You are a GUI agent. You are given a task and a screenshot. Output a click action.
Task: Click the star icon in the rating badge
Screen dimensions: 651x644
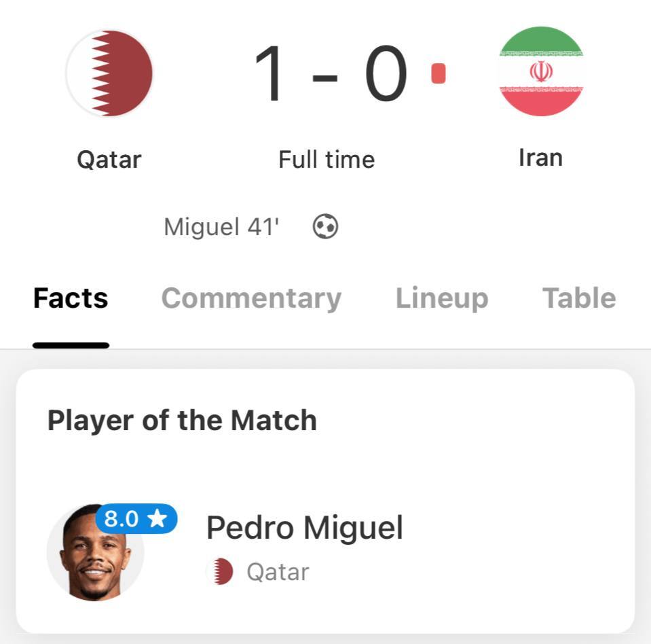(157, 518)
